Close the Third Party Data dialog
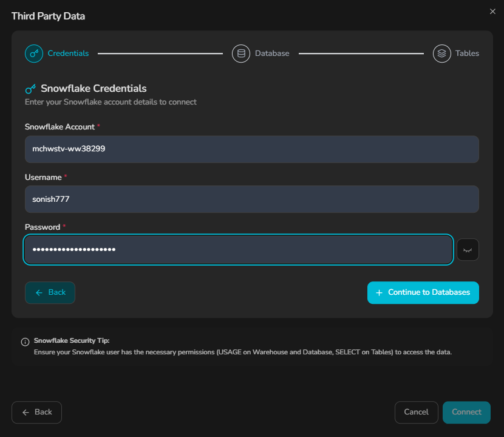Screen dimensions: 504x437 492,12
